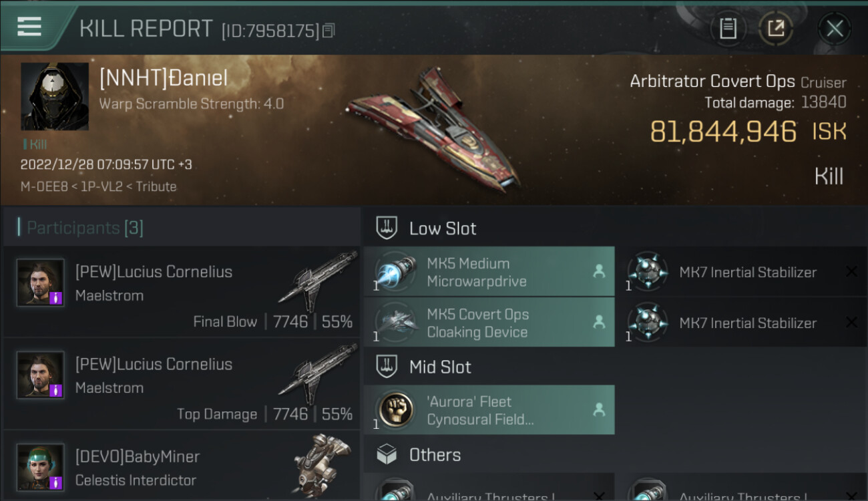The width and height of the screenshot is (868, 501).
Task: Open the Final Blow Lucius Cornelius portrait
Action: coord(41,283)
